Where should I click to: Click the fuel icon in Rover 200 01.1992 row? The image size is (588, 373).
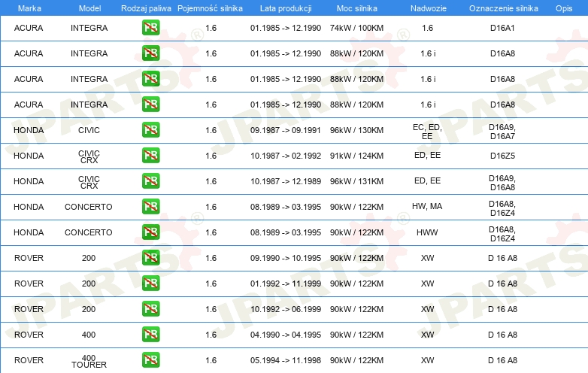150,284
